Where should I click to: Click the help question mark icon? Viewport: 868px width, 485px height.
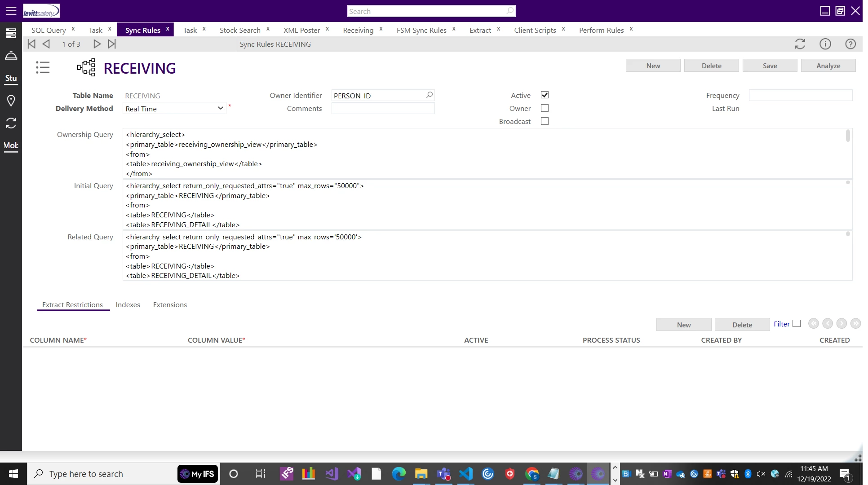click(850, 44)
